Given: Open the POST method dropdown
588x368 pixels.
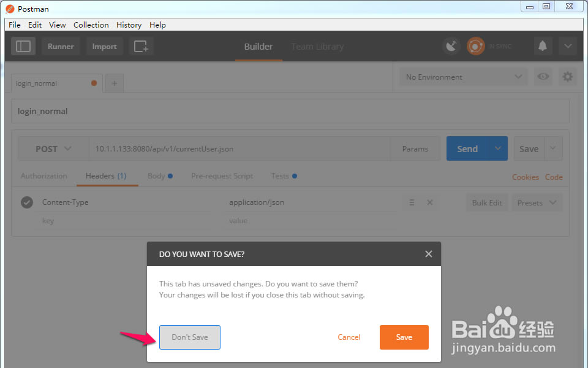Looking at the screenshot, I should [53, 148].
